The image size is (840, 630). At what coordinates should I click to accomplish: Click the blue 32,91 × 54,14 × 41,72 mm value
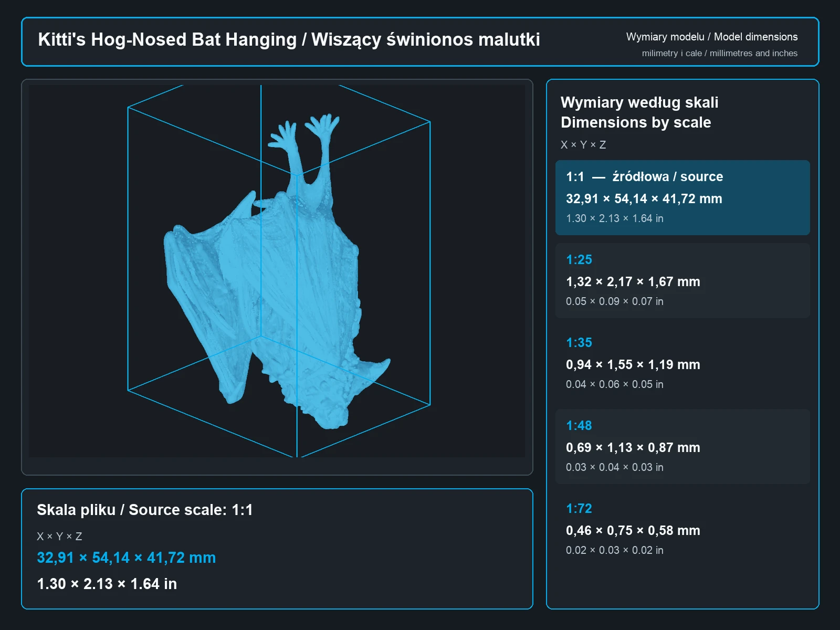(126, 558)
